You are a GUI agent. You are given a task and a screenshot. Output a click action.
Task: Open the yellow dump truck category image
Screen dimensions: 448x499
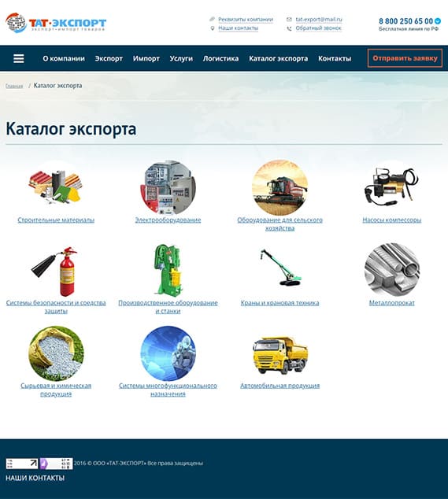(280, 355)
